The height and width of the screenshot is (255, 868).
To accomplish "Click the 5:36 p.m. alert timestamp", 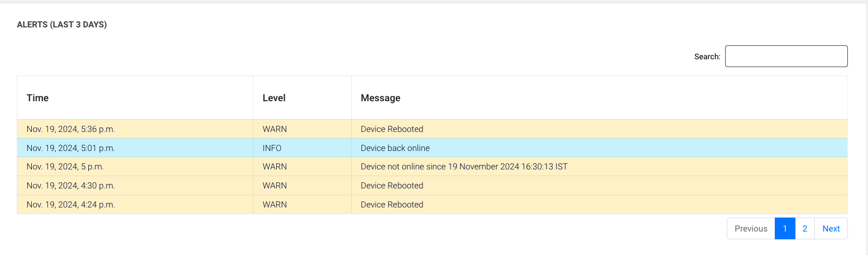I will pos(71,129).
